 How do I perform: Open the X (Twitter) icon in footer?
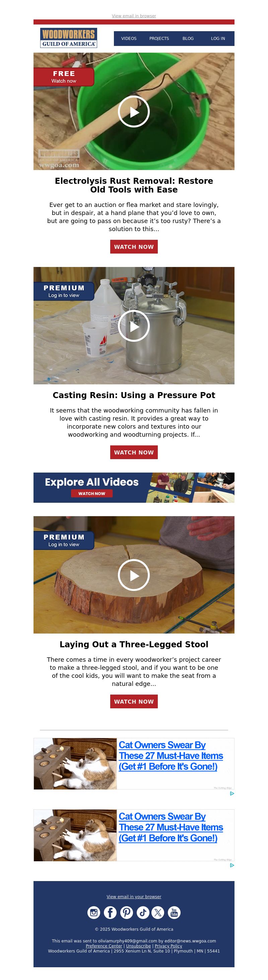click(x=158, y=912)
